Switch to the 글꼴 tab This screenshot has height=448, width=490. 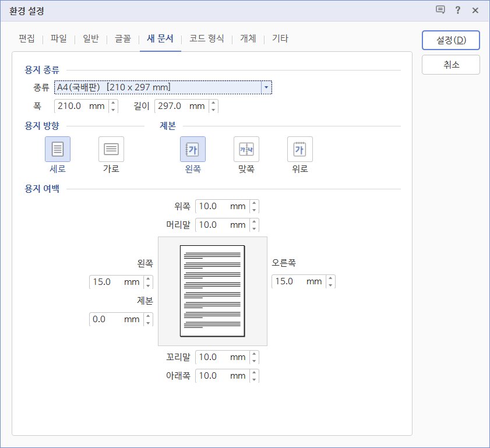pyautogui.click(x=123, y=38)
